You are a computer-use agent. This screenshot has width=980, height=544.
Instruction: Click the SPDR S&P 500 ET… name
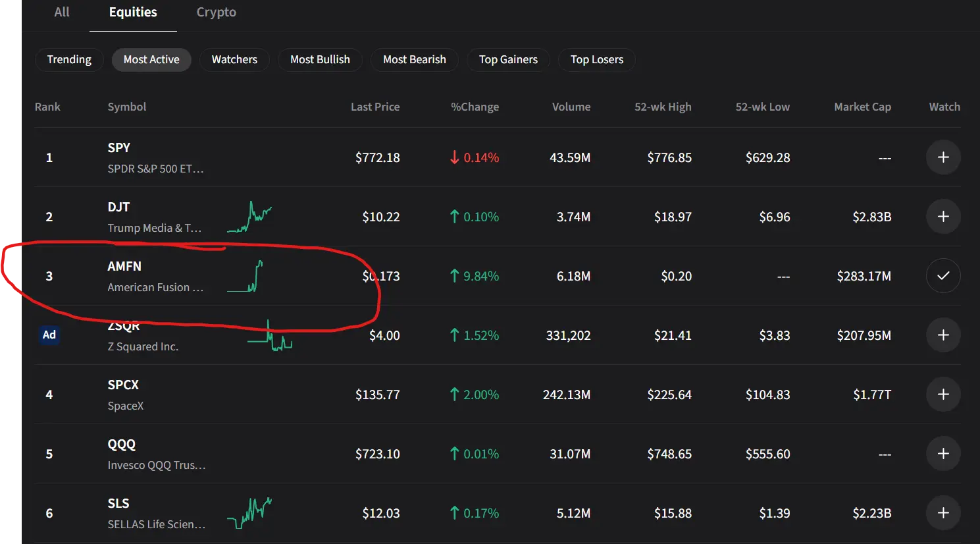pyautogui.click(x=156, y=169)
